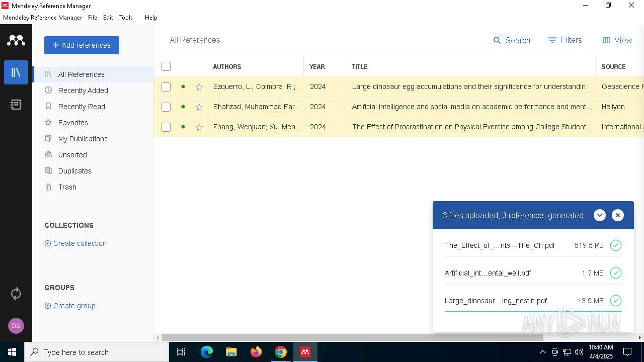The width and height of the screenshot is (644, 362).
Task: Favorite the Shahzad reference star
Action: [199, 107]
